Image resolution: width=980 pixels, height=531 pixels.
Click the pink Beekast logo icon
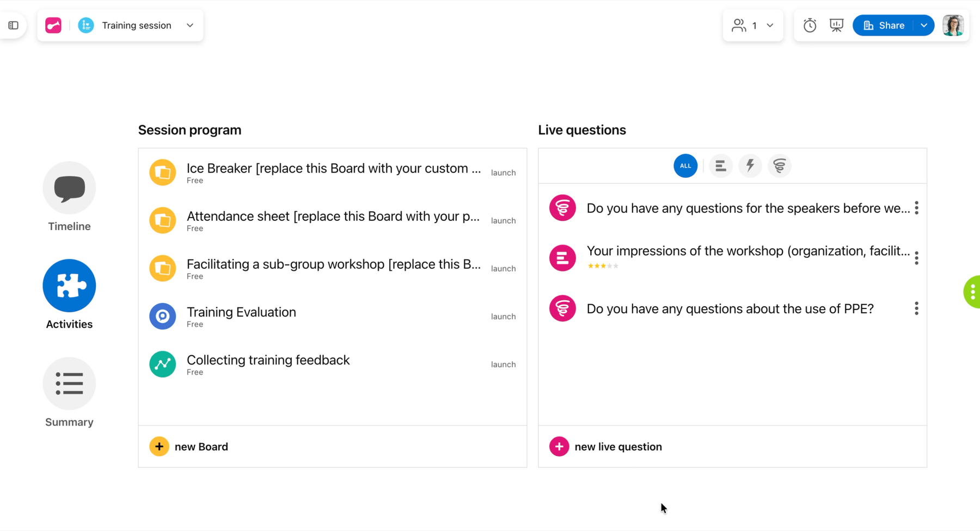click(53, 25)
